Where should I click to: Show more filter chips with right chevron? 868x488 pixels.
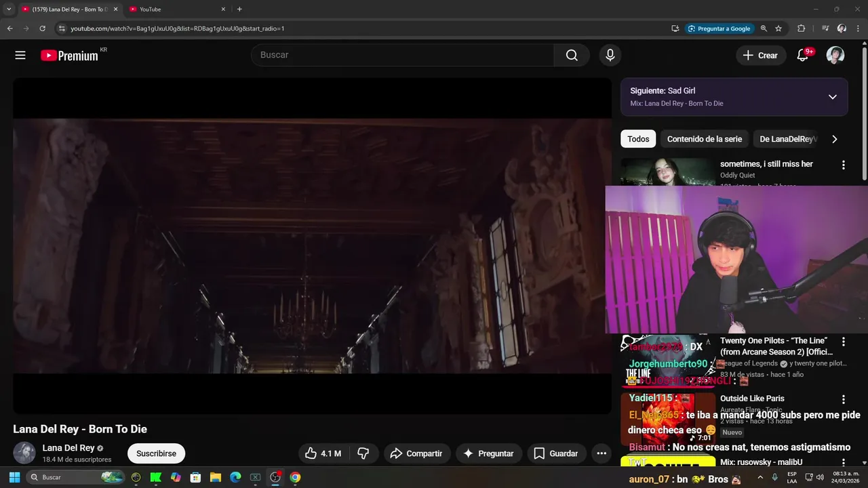point(834,139)
